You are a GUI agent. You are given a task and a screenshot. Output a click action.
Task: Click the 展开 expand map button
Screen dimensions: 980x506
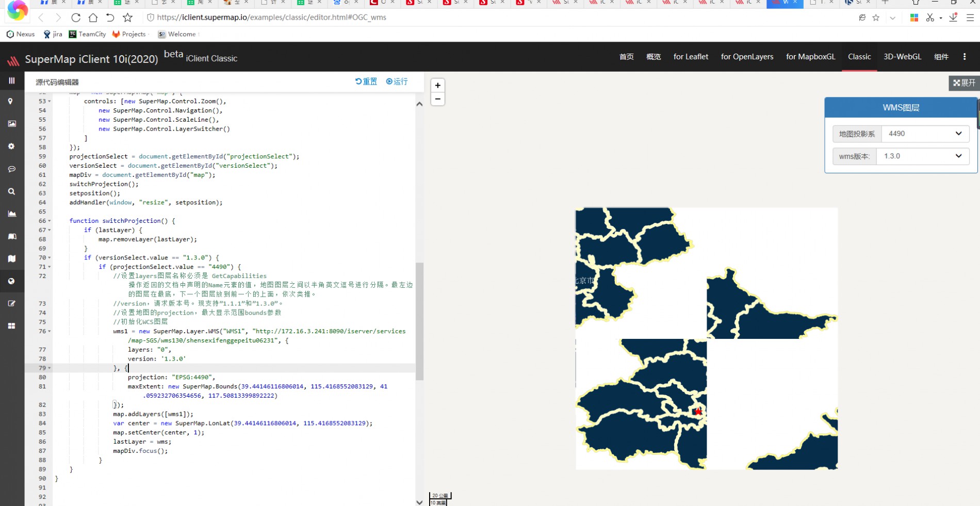tap(964, 83)
